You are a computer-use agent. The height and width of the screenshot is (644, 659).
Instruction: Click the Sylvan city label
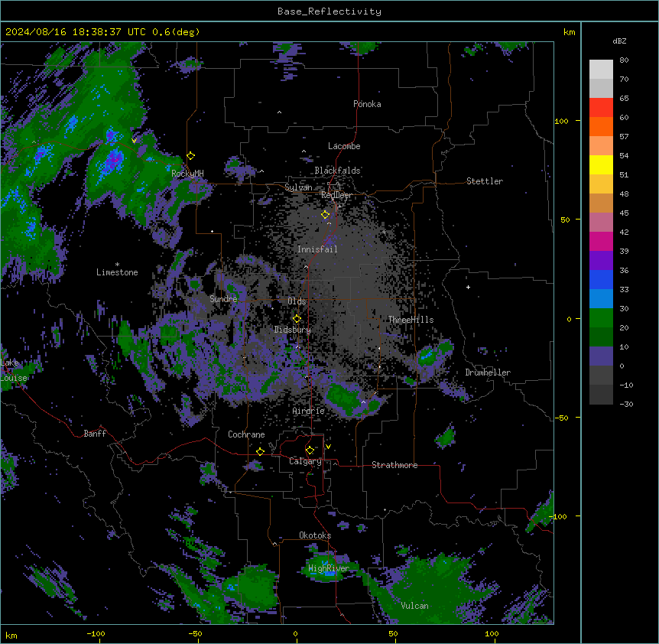coord(298,187)
